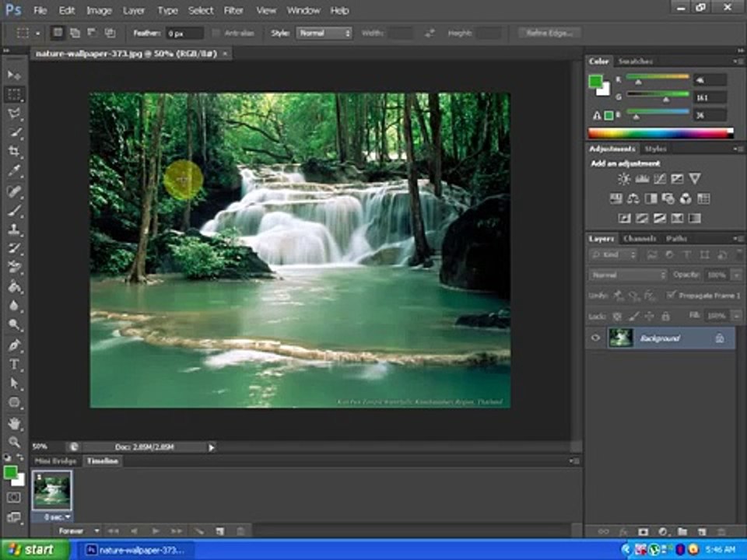This screenshot has width=747, height=560.
Task: Add a Brightness/Contrast adjustment
Action: 623,179
